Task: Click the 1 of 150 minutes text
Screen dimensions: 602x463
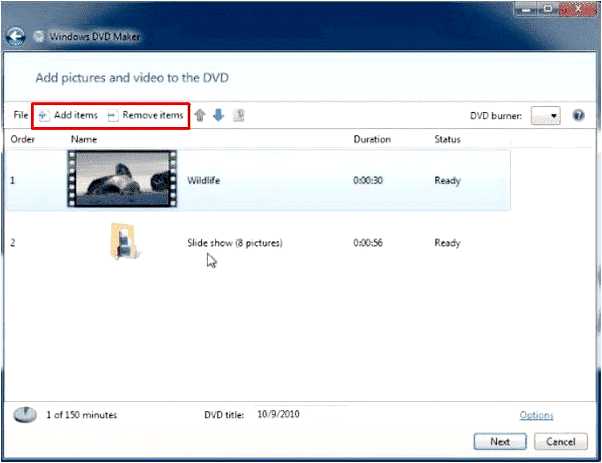Action: [x=81, y=415]
